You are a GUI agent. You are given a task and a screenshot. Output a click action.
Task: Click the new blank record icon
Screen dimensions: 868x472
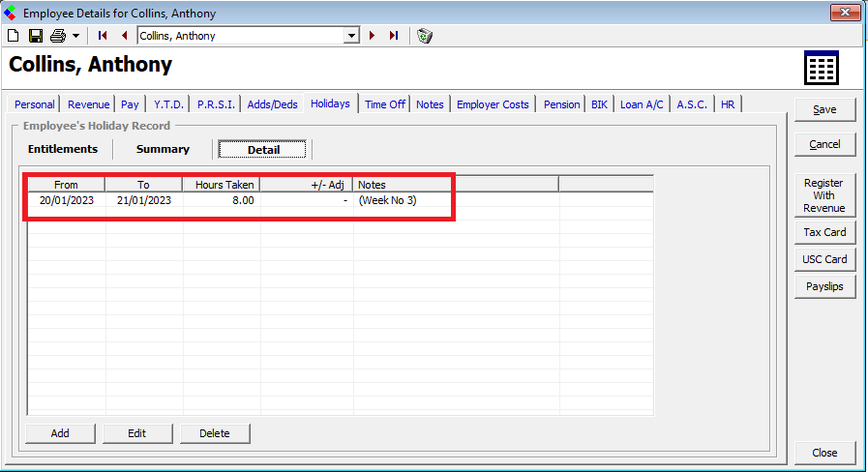[14, 36]
